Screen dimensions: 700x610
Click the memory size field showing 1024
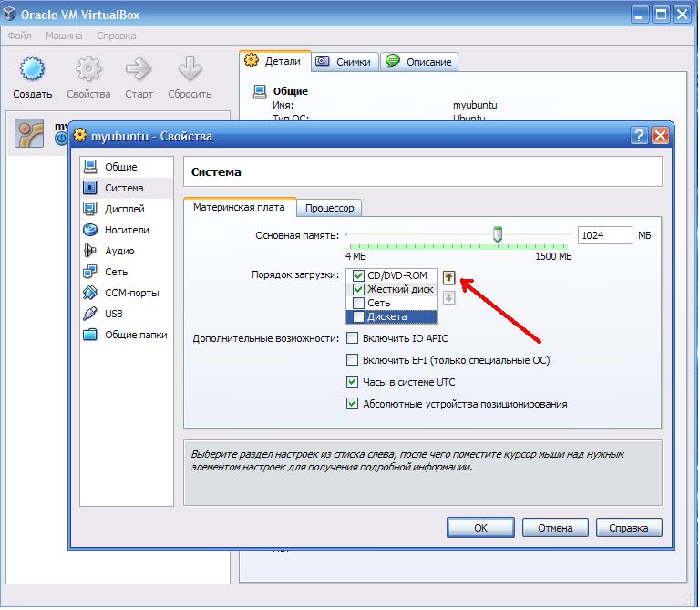pos(605,235)
